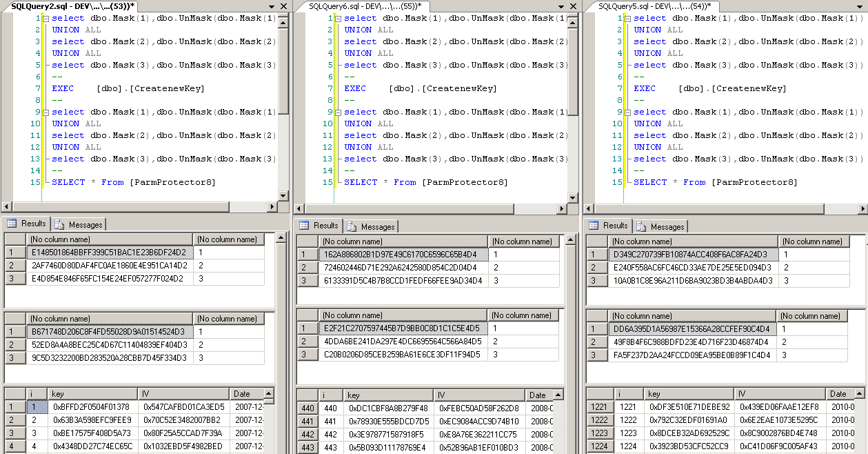The image size is (868, 454).
Task: Collapse line 1 code block in SQLQuery5 editor
Action: (x=628, y=18)
